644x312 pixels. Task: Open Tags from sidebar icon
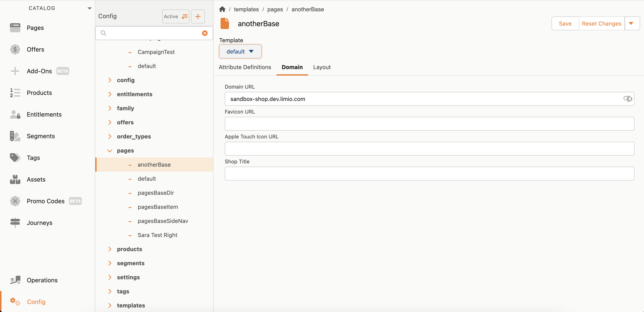coord(15,158)
